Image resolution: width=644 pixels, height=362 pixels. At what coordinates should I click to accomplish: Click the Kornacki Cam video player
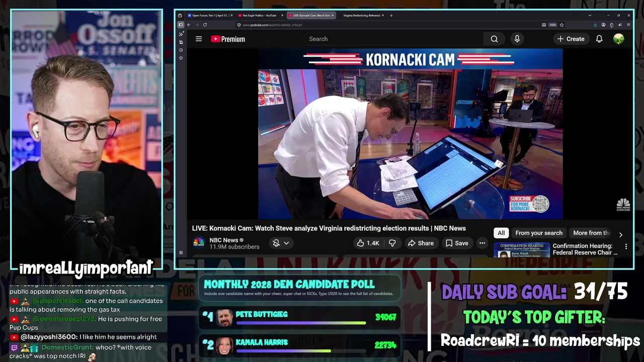click(x=410, y=134)
